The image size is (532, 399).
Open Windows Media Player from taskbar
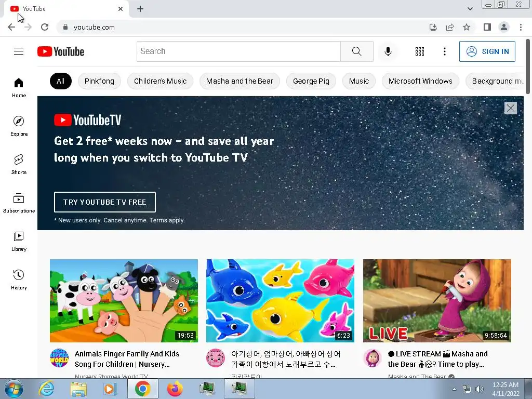coord(110,389)
